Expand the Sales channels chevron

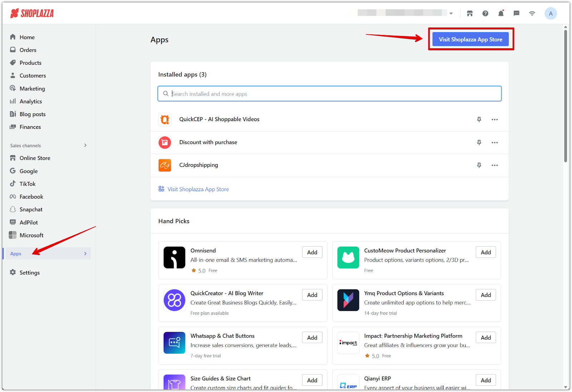(x=85, y=145)
